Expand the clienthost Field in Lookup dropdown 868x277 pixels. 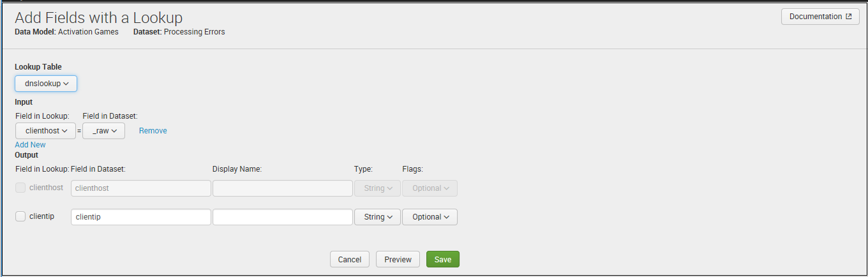click(45, 131)
